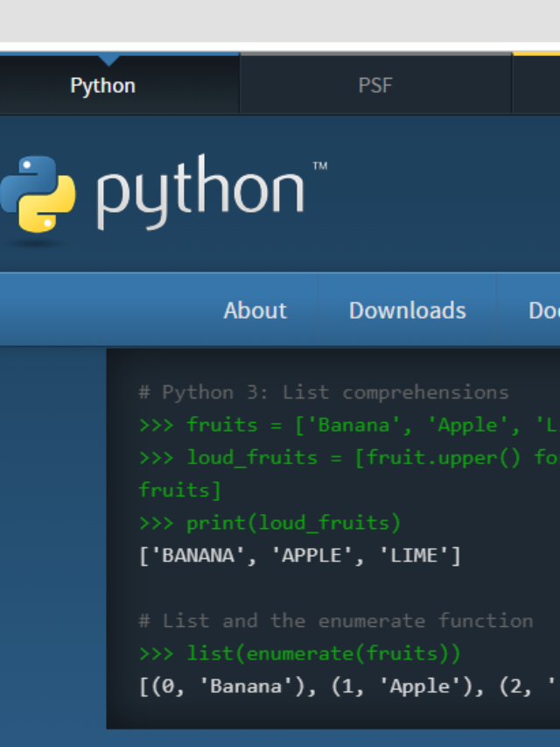Click the gray browser bar at top
Screen dimensions: 560x747
(x=280, y=19)
